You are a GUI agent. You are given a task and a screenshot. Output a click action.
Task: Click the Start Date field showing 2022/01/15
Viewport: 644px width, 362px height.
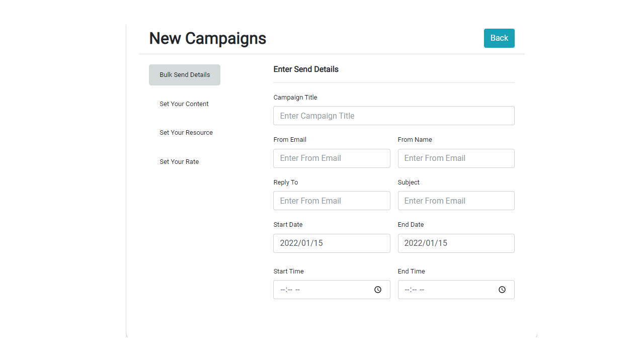[332, 243]
